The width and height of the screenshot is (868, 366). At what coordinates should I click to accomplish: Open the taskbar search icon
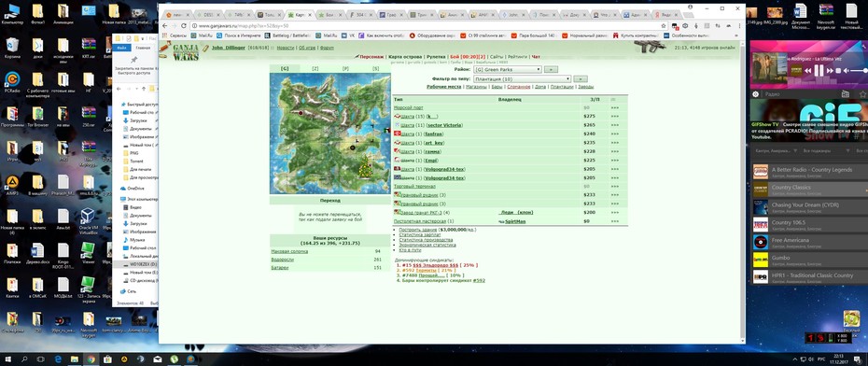(x=24, y=359)
